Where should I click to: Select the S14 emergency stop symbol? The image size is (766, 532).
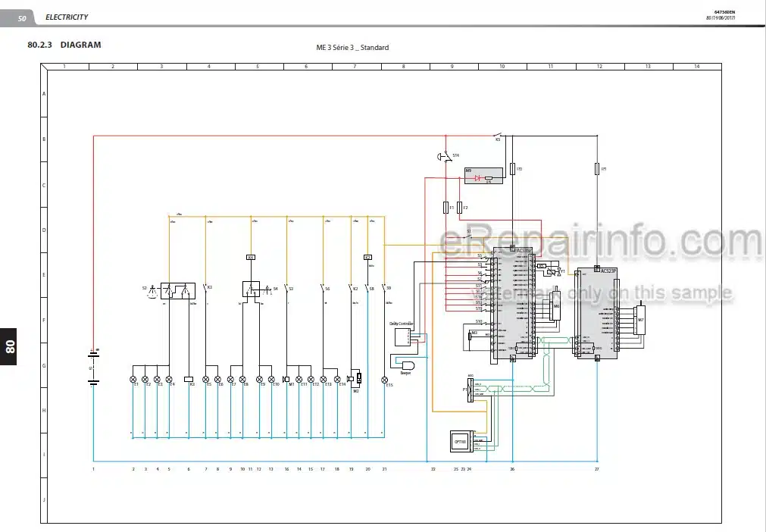[443, 156]
